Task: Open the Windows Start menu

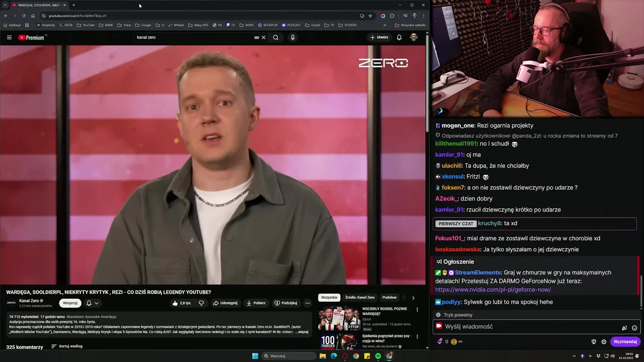Action: tap(255, 356)
